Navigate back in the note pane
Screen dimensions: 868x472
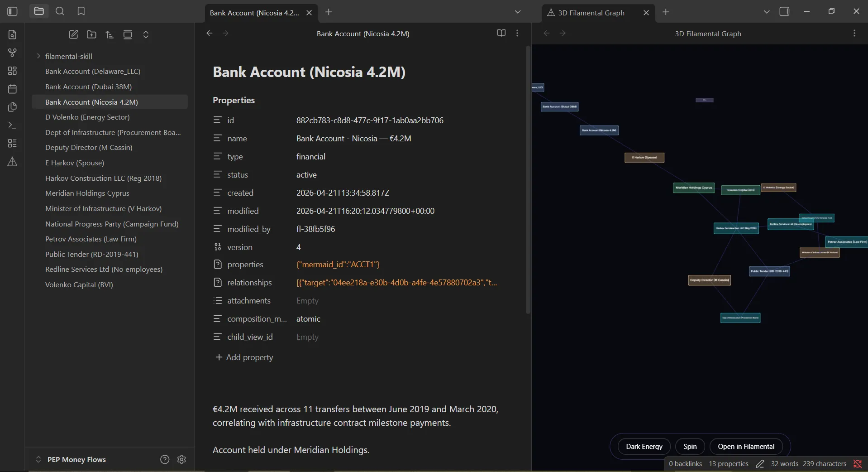click(x=209, y=33)
